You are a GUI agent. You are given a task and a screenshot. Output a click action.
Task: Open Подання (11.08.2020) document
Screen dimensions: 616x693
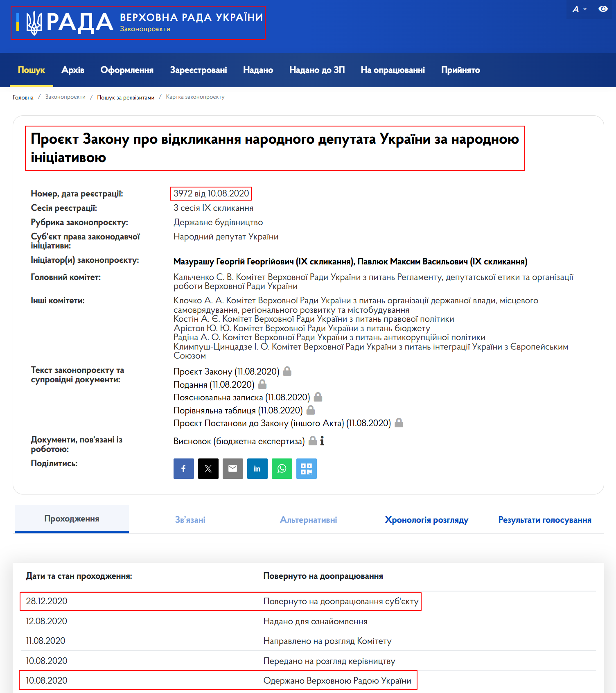(x=214, y=384)
